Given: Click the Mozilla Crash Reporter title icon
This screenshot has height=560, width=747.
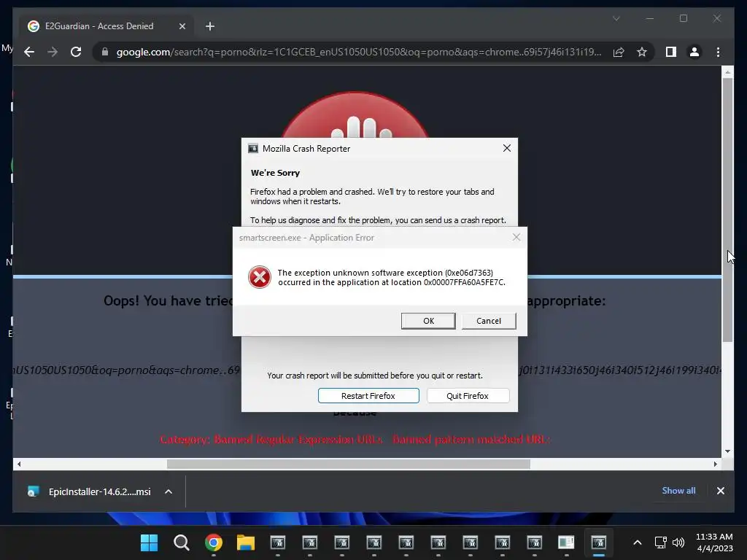Looking at the screenshot, I should (253, 148).
